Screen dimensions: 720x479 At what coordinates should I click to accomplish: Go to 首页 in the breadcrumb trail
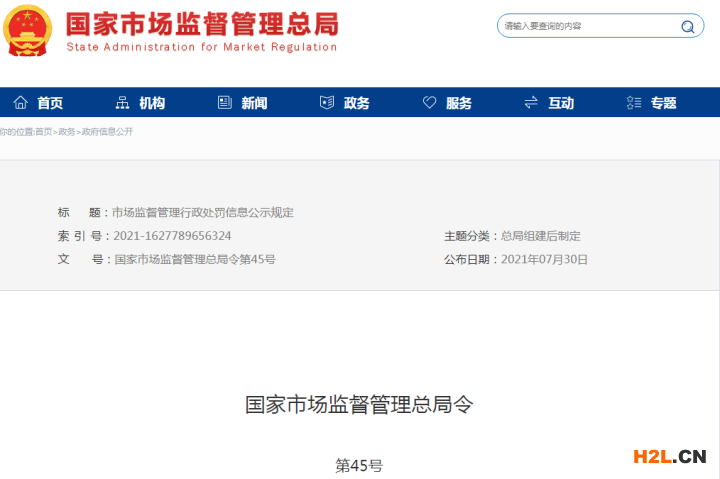point(44,132)
